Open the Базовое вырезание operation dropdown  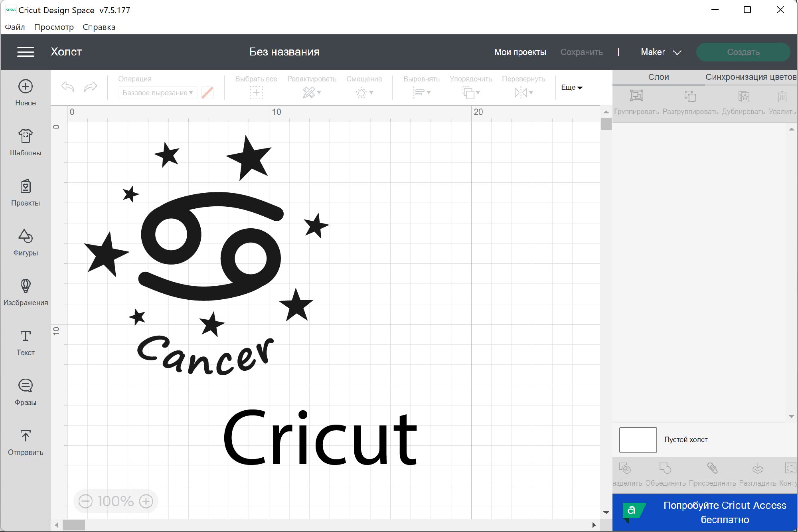pos(158,93)
